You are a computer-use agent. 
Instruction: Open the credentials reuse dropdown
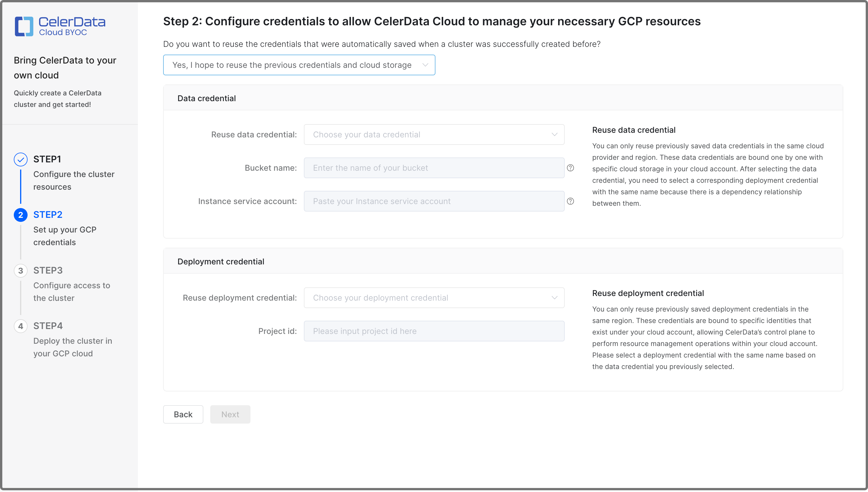299,65
